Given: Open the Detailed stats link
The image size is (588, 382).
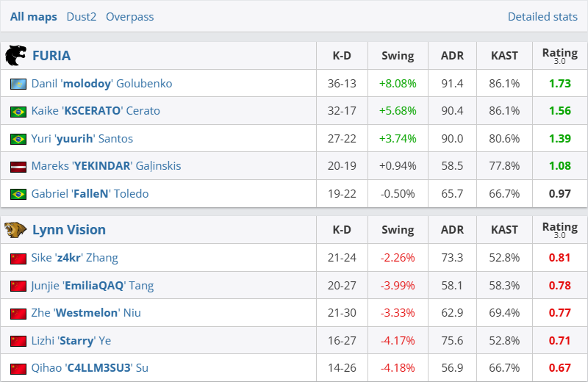Looking at the screenshot, I should [542, 17].
